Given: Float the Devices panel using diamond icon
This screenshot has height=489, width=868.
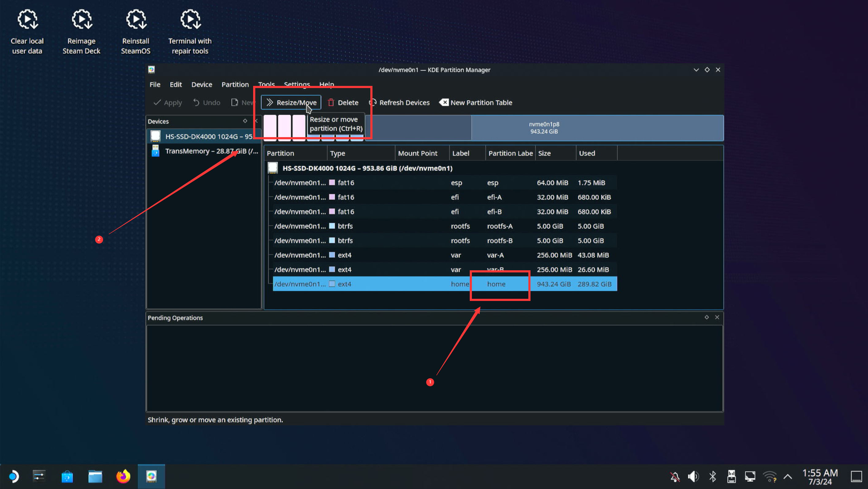Looking at the screenshot, I should coord(245,121).
